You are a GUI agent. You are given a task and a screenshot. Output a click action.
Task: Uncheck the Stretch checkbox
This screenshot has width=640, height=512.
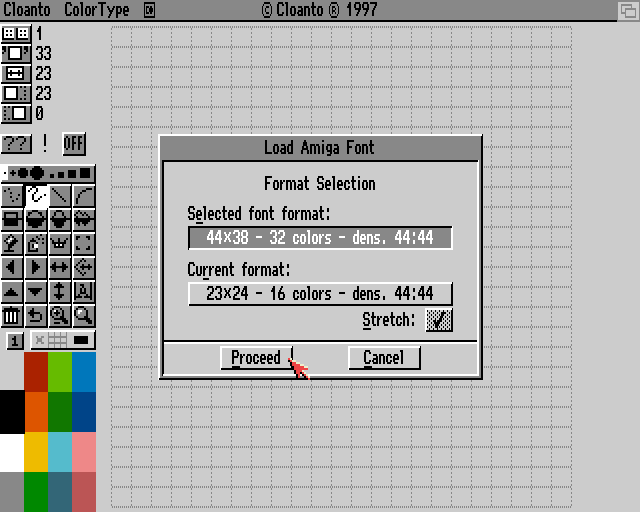tap(439, 320)
